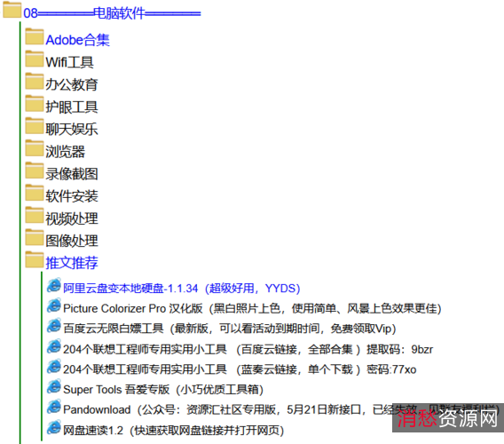Click the folder icon next to 图像处理
Screen dimensions: 504x444
pyautogui.click(x=35, y=237)
